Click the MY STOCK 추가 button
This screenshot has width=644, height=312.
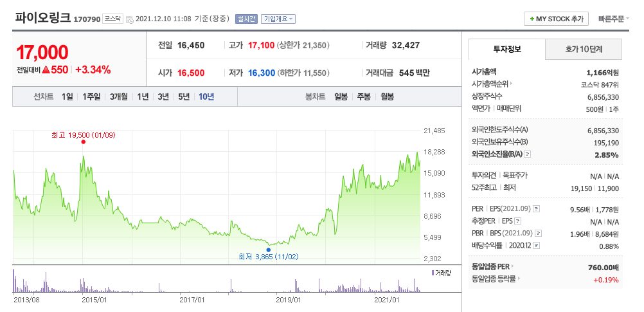[556, 19]
